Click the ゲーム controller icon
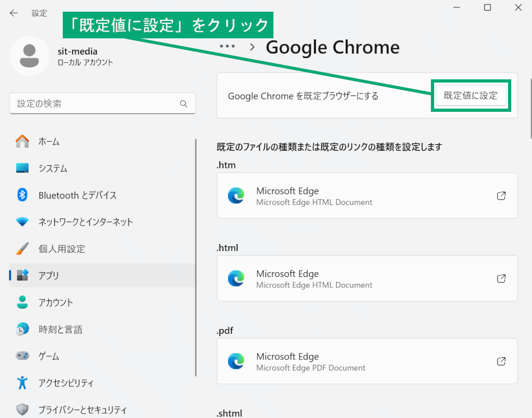Screen dimensions: 532x418 pyautogui.click(x=22, y=356)
